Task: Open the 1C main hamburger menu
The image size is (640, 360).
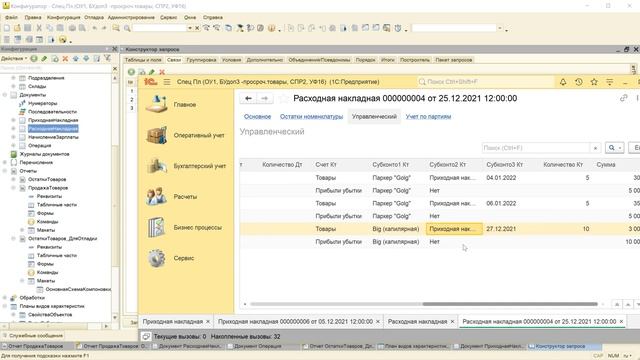Action: coord(167,82)
